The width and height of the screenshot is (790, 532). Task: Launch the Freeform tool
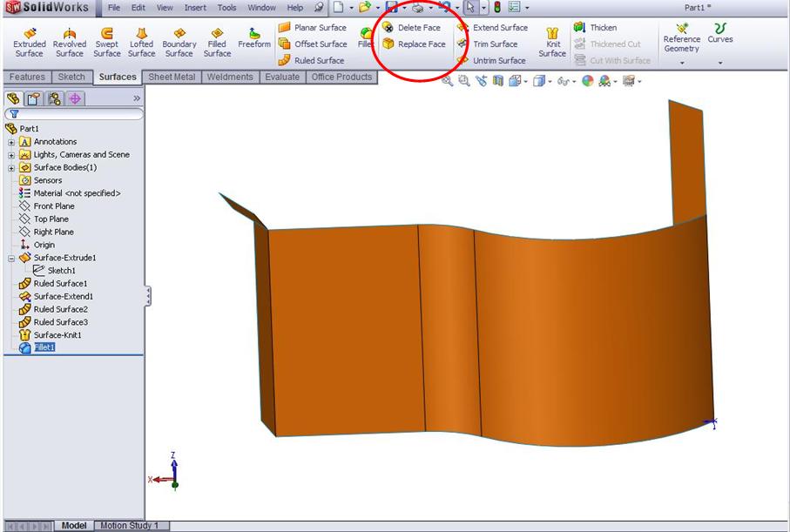[254, 39]
